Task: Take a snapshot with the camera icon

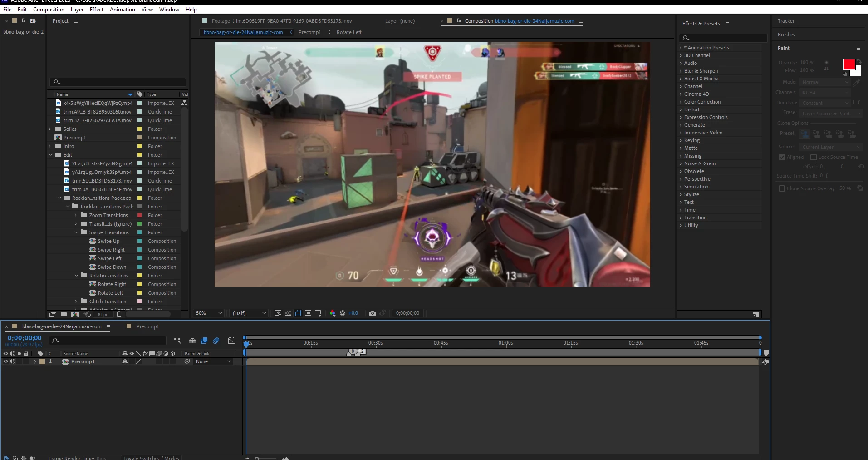Action: coord(373,313)
